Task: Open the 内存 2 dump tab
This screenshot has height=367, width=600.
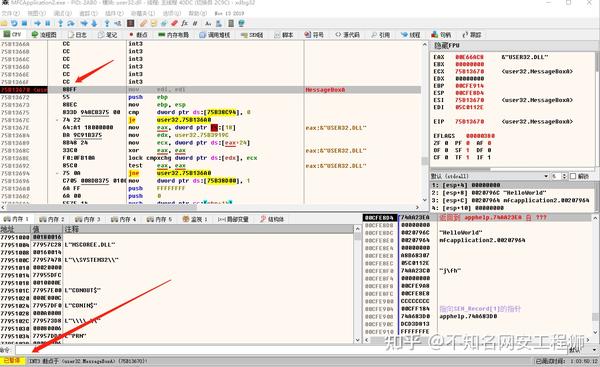Action: click(52, 219)
